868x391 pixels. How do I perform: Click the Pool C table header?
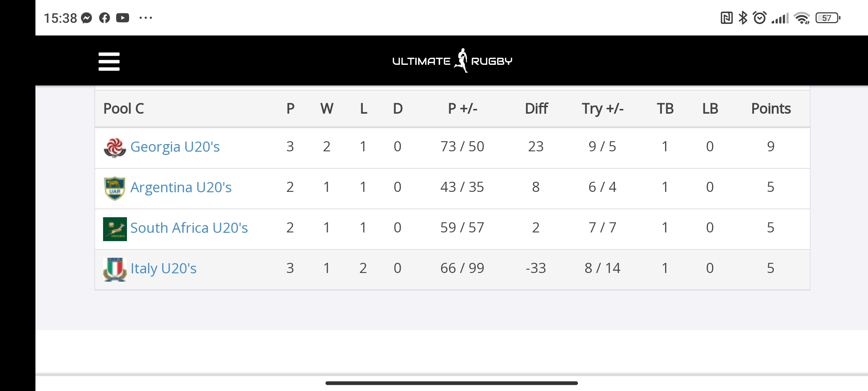pyautogui.click(x=124, y=109)
